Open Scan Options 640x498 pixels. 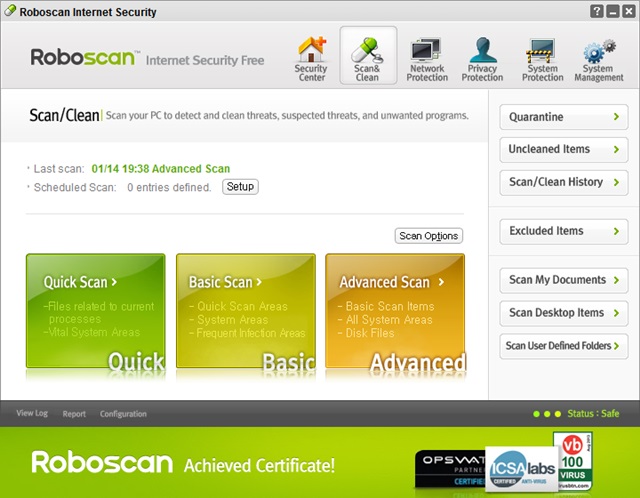(429, 236)
